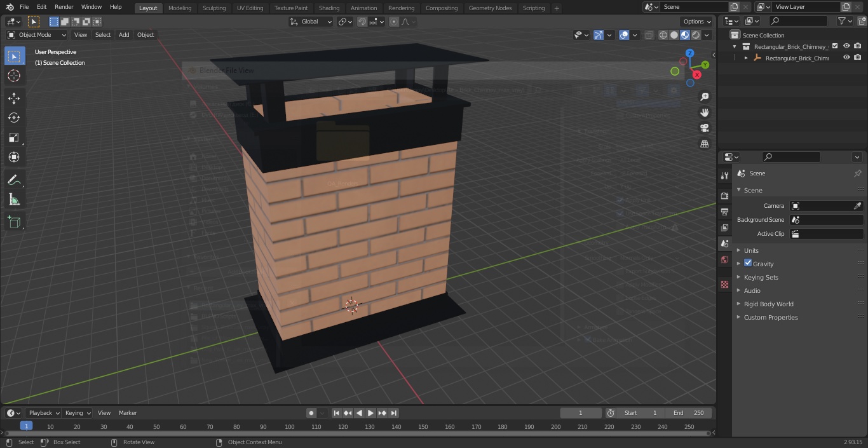Open the Tool properties tab
868x448 pixels.
pos(724,176)
